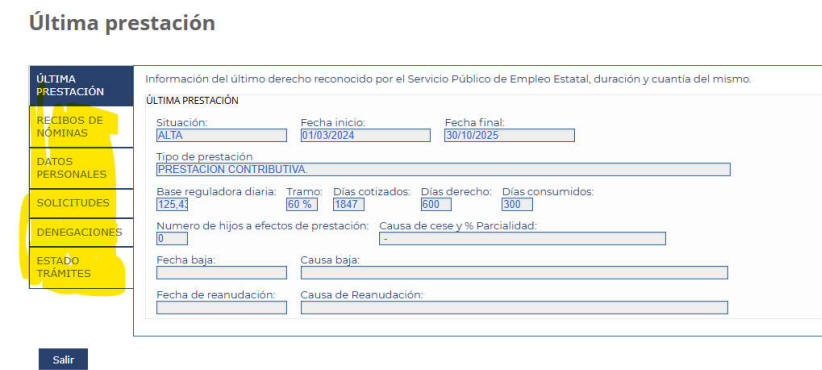Click the Días consumidos field 300

click(517, 204)
